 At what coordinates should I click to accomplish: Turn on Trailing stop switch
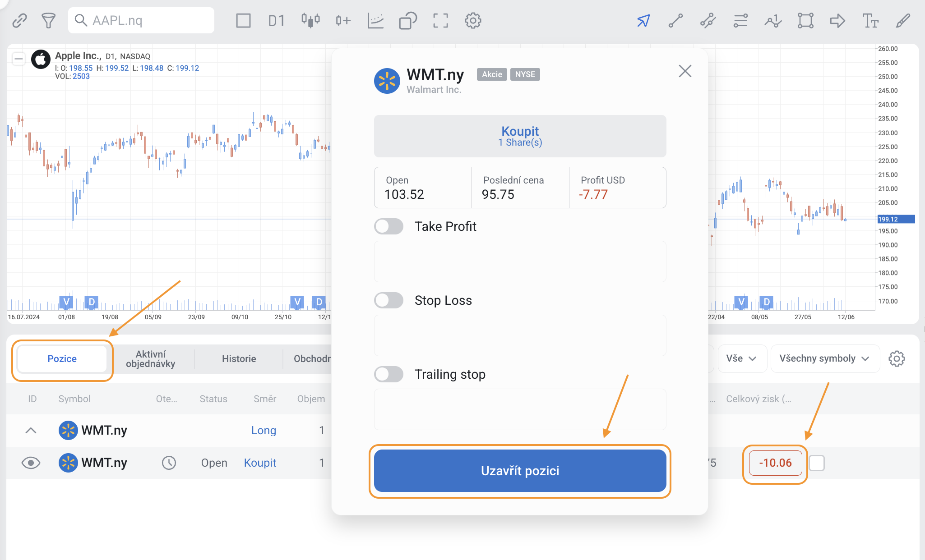click(x=388, y=374)
